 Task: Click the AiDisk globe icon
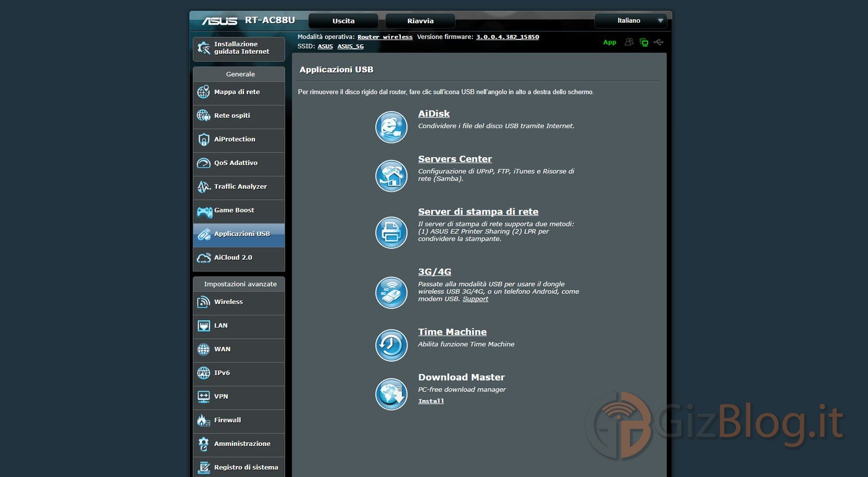391,127
